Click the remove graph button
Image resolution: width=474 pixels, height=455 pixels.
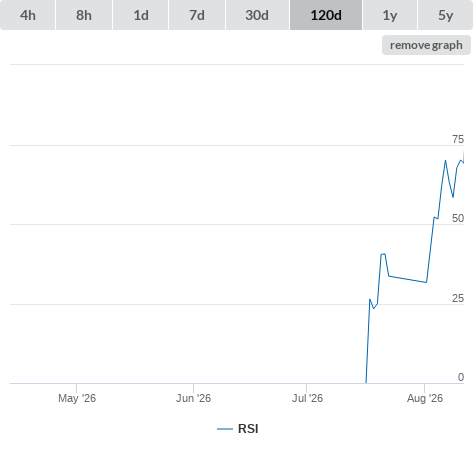[426, 45]
